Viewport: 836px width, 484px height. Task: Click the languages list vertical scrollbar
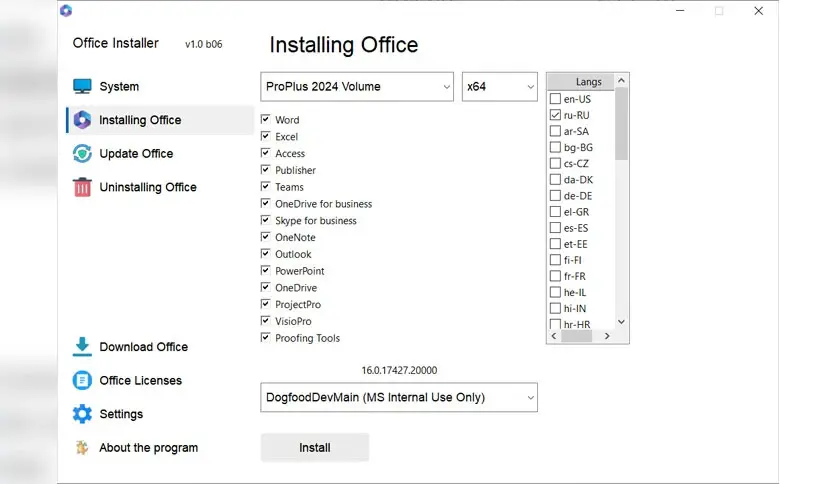[621, 200]
